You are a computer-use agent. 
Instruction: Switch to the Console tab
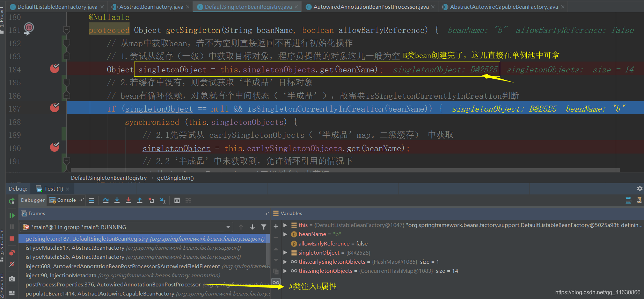coord(66,200)
